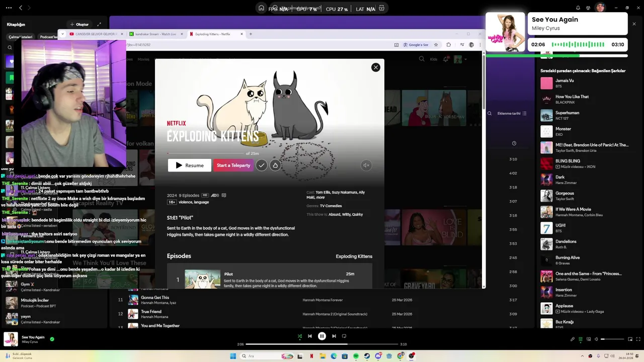Click the thumbs-up rate button
This screenshot has width=644, height=362.
pos(275,165)
